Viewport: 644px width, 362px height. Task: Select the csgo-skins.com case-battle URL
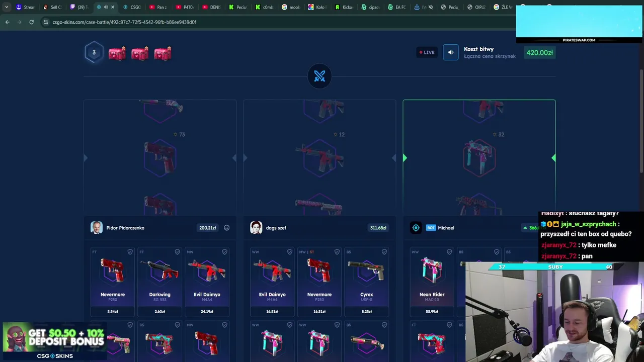pos(124,22)
